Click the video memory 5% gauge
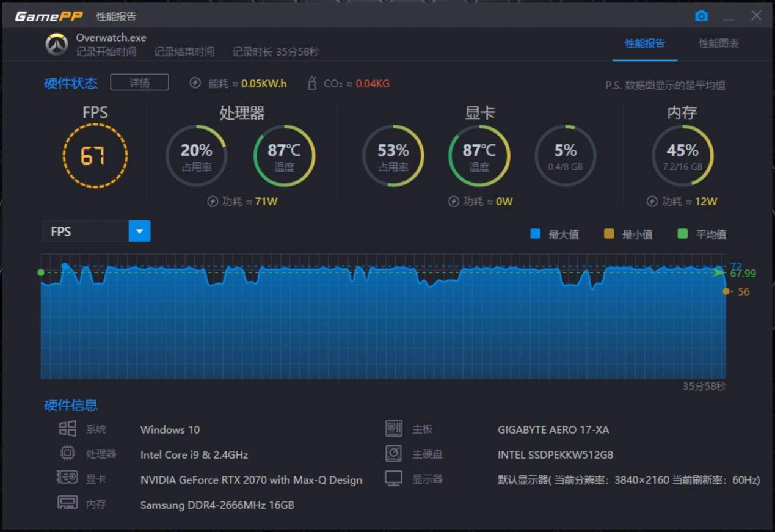This screenshot has width=775, height=532. [x=566, y=156]
